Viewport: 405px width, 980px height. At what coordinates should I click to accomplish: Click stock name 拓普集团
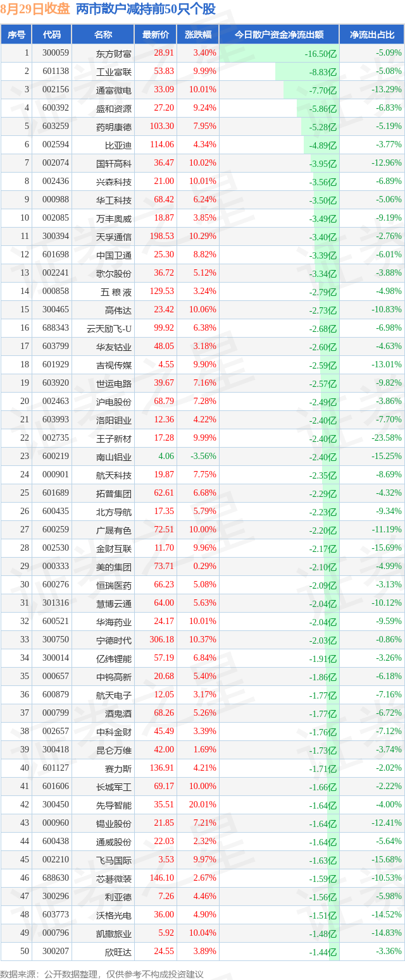click(x=114, y=494)
